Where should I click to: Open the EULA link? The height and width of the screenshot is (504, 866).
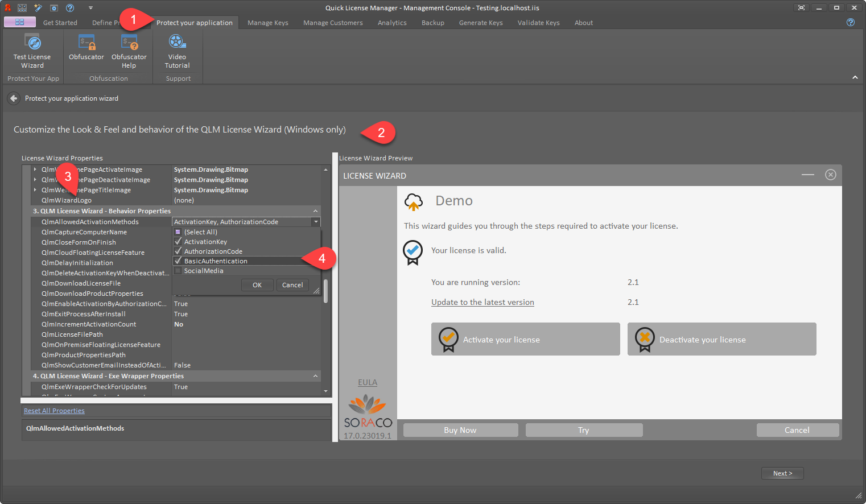(x=368, y=382)
